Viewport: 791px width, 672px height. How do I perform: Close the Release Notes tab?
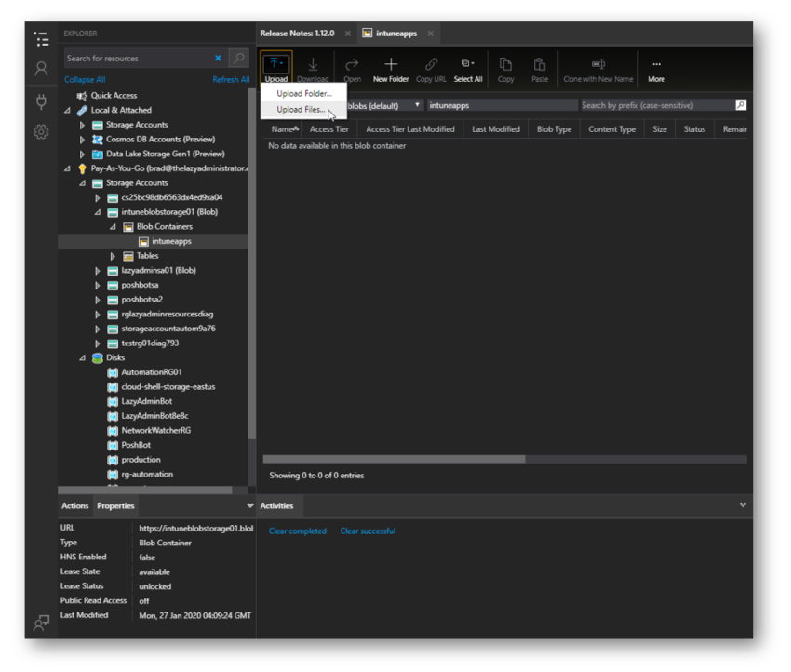[348, 34]
